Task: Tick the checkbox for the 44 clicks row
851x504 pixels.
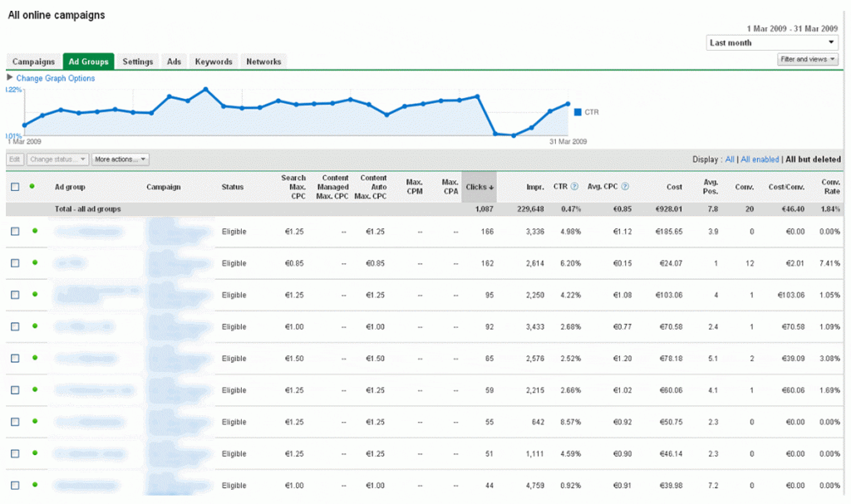Action: pyautogui.click(x=15, y=486)
